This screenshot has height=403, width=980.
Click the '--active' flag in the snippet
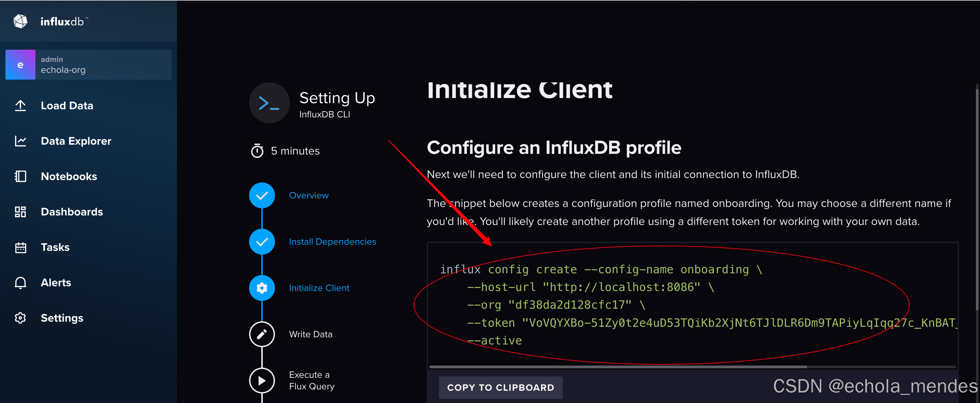point(494,341)
